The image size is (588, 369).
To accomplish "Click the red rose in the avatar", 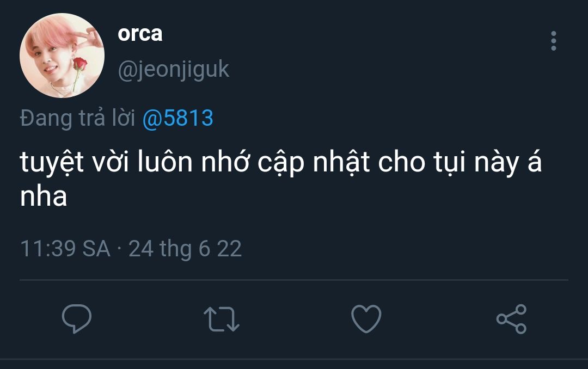I will click(x=79, y=63).
